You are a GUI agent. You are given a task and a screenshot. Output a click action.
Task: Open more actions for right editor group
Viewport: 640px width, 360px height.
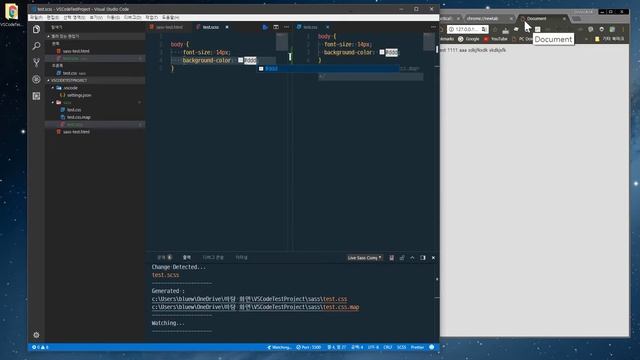[433, 27]
